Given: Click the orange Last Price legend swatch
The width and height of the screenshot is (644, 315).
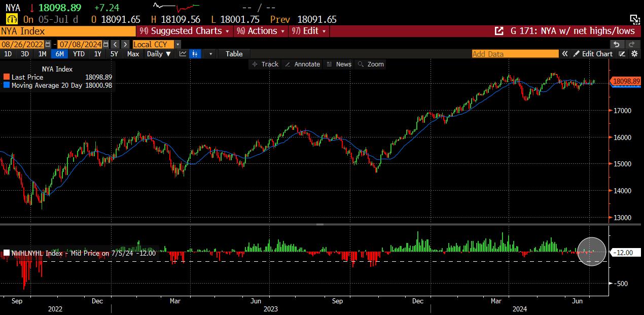Looking at the screenshot, I should [x=7, y=77].
